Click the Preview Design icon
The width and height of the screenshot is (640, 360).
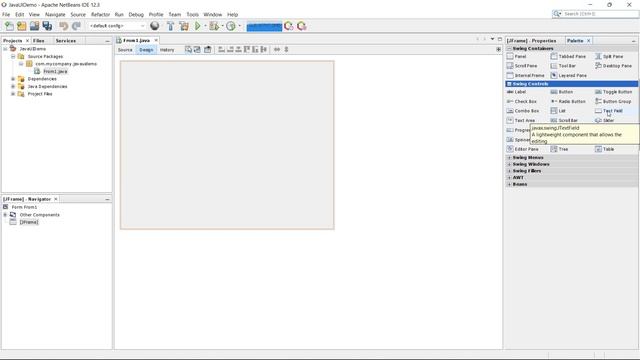tap(207, 49)
